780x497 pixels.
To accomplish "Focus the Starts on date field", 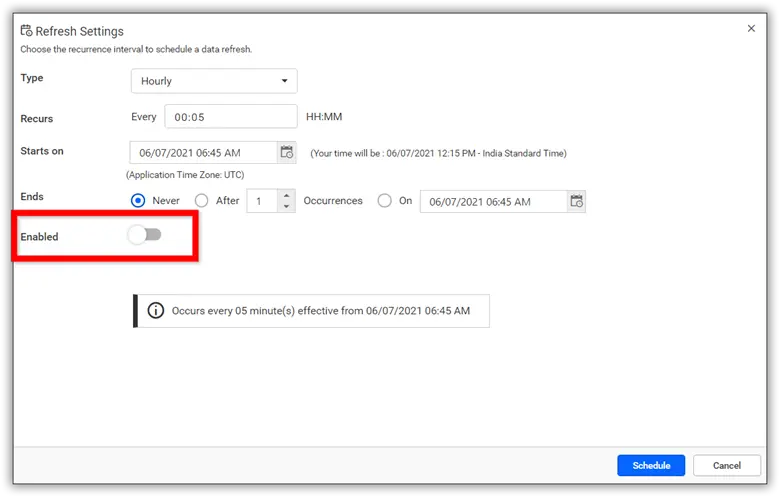I will 203,152.
